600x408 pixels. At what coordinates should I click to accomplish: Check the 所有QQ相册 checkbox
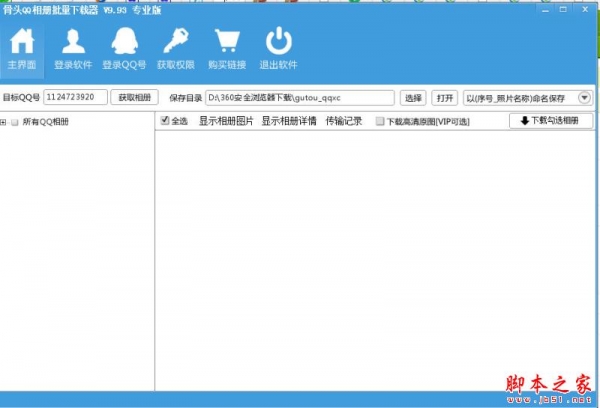point(15,122)
